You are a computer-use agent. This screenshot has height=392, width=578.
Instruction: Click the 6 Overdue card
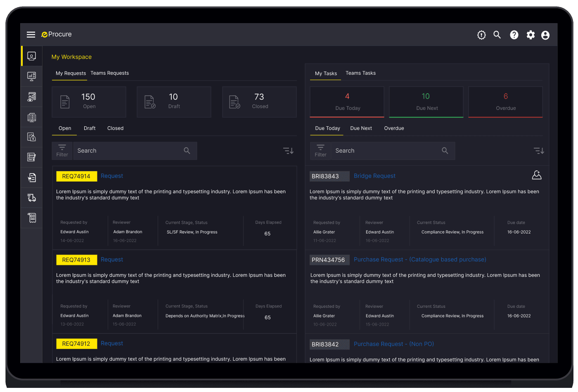point(506,102)
